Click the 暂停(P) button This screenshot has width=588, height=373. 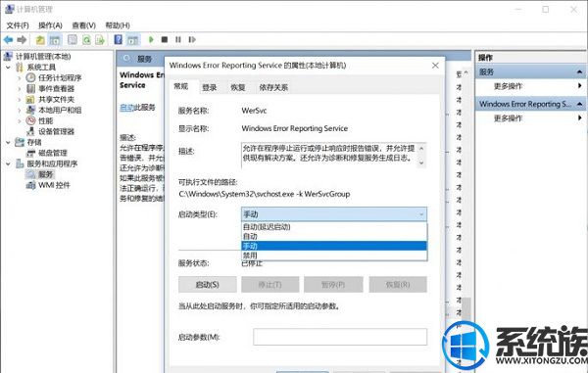point(333,285)
